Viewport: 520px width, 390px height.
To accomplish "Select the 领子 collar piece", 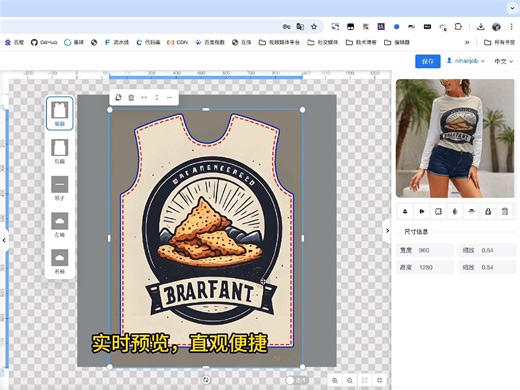I will (x=59, y=188).
